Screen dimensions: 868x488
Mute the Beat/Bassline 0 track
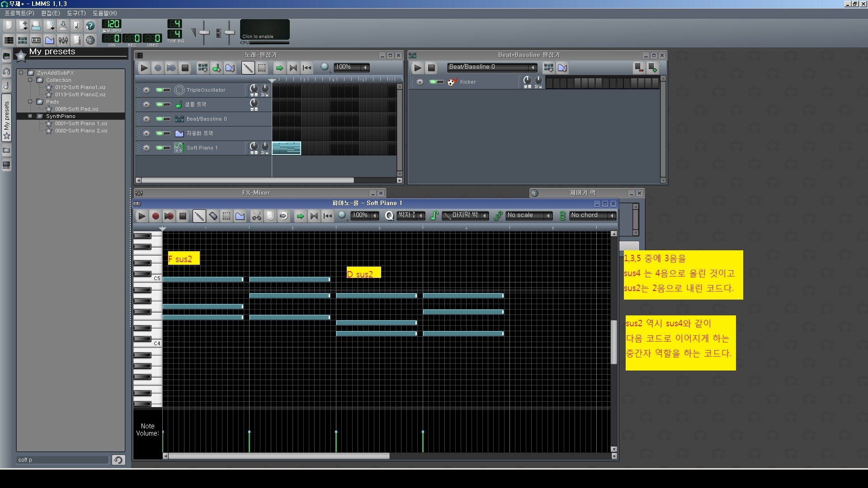[x=159, y=119]
